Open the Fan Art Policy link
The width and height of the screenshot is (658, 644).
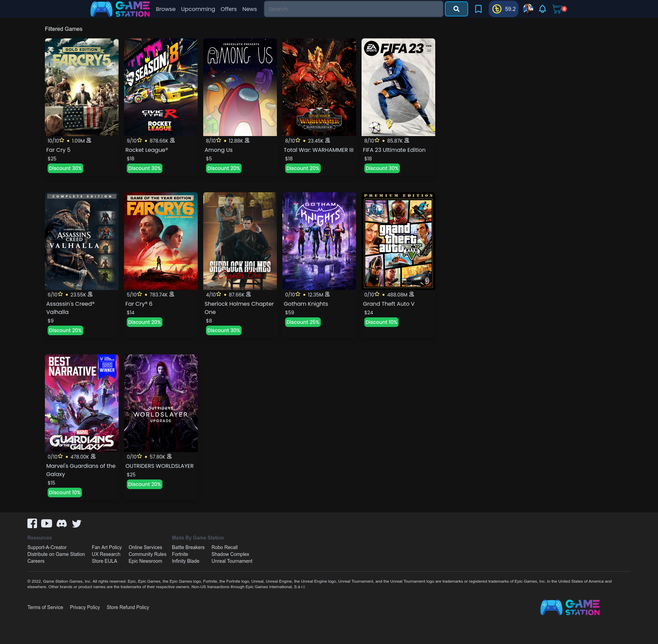pyautogui.click(x=107, y=547)
